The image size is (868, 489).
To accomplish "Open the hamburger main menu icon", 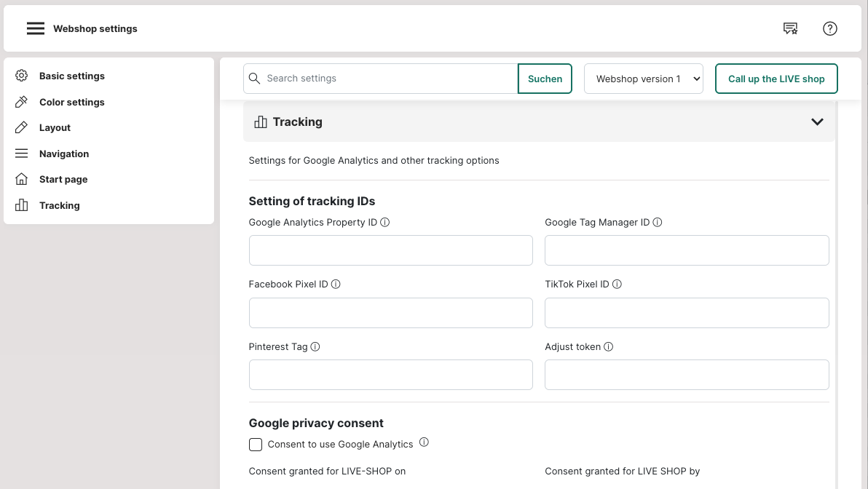I will pyautogui.click(x=36, y=28).
